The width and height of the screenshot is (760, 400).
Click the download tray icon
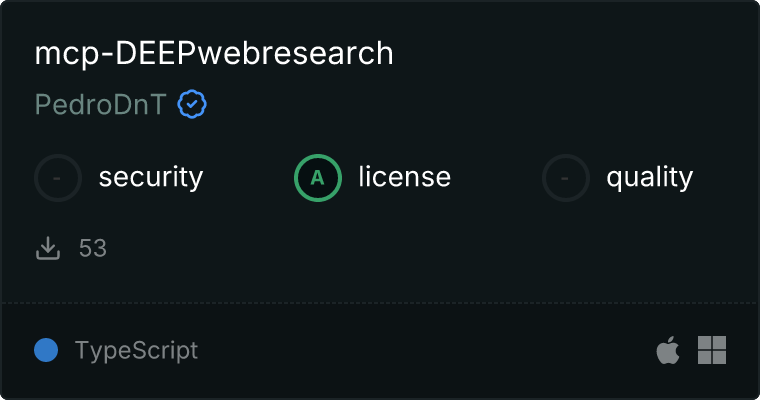click(48, 248)
